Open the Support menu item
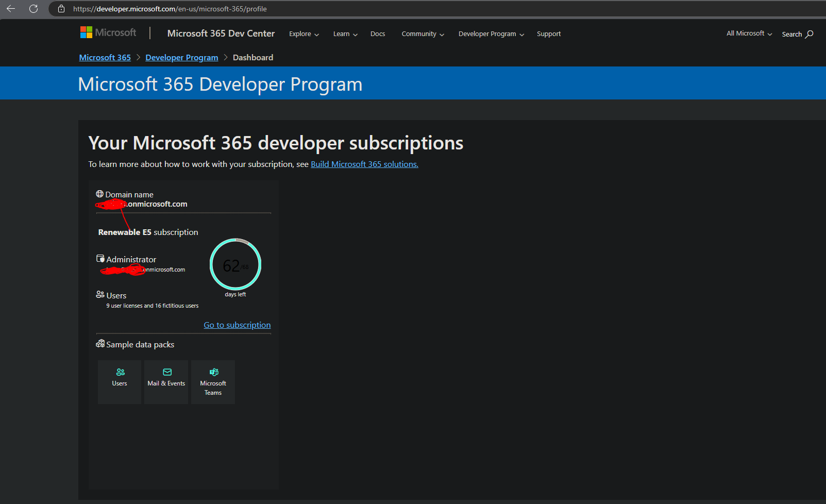Viewport: 826px width, 504px height. coord(548,34)
